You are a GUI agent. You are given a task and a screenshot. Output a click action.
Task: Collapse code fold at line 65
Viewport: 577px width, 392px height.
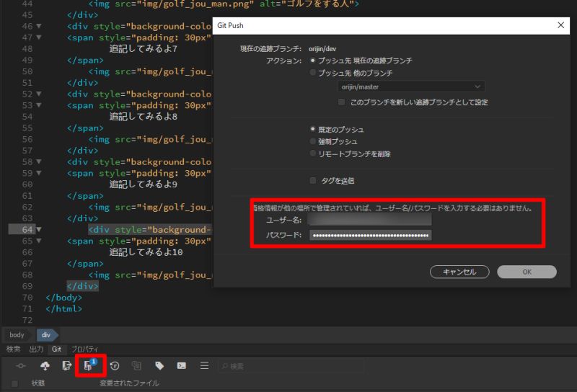click(39, 241)
